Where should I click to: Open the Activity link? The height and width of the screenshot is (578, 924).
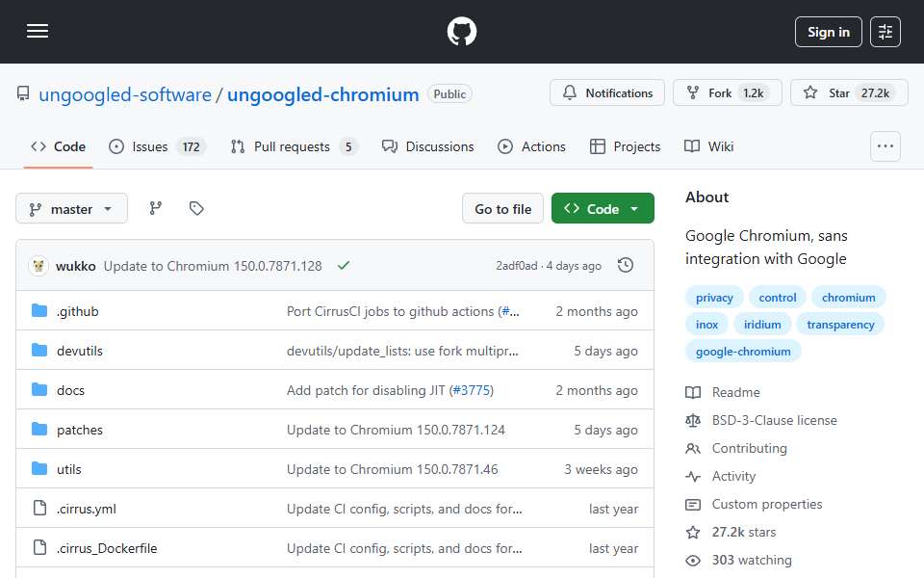point(721,476)
